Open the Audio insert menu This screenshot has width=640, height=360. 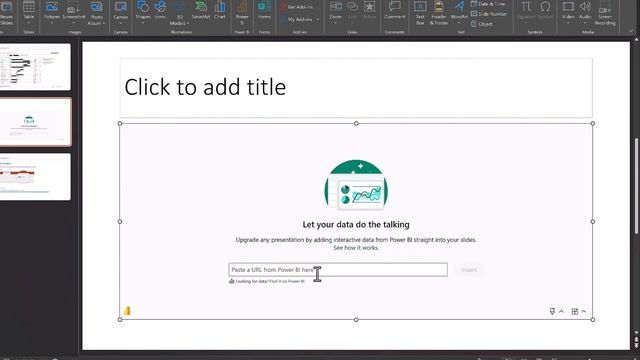click(585, 13)
